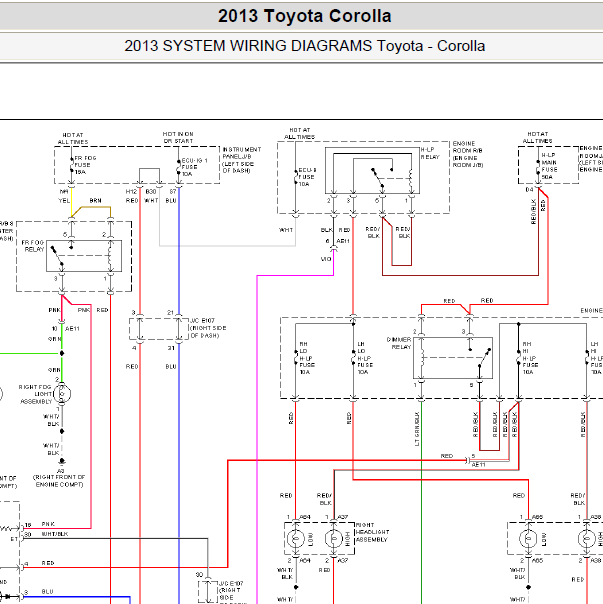Click the YEL wire color label

pos(64,201)
